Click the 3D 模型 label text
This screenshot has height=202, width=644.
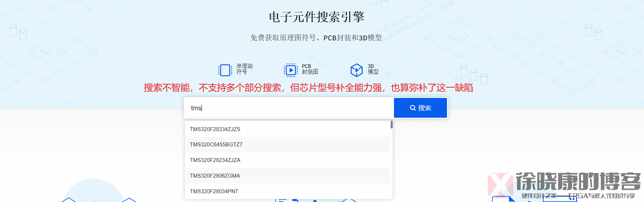coord(373,69)
